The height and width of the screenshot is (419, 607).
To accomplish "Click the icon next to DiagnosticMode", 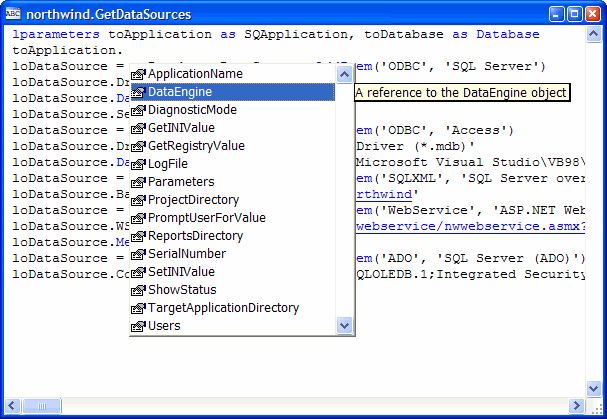I will click(x=139, y=110).
